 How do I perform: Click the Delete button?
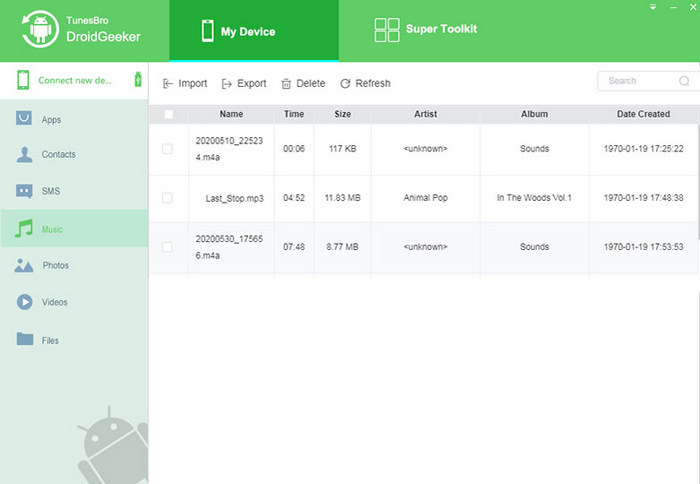[x=303, y=83]
